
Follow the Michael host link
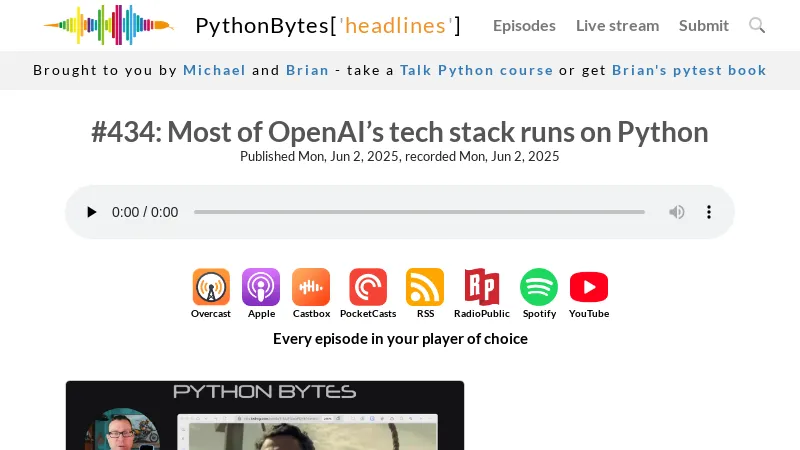[214, 70]
